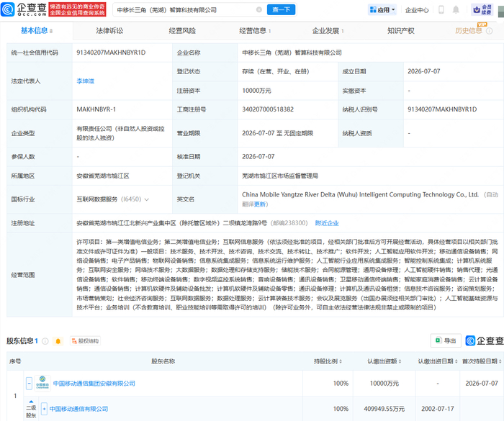Click 营业期限 2026-07-07 至 无固定期限
This screenshot has height=421, width=504.
tap(277, 133)
